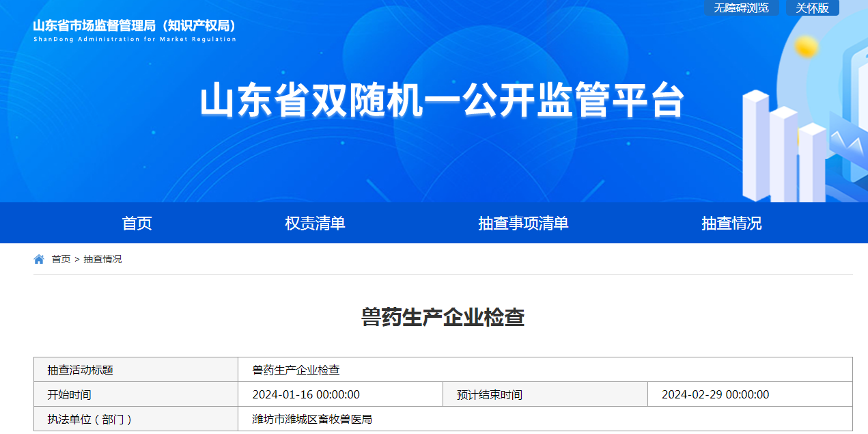The width and height of the screenshot is (868, 434).
Task: Open 抽查情况 in the navigation bar
Action: pyautogui.click(x=731, y=223)
